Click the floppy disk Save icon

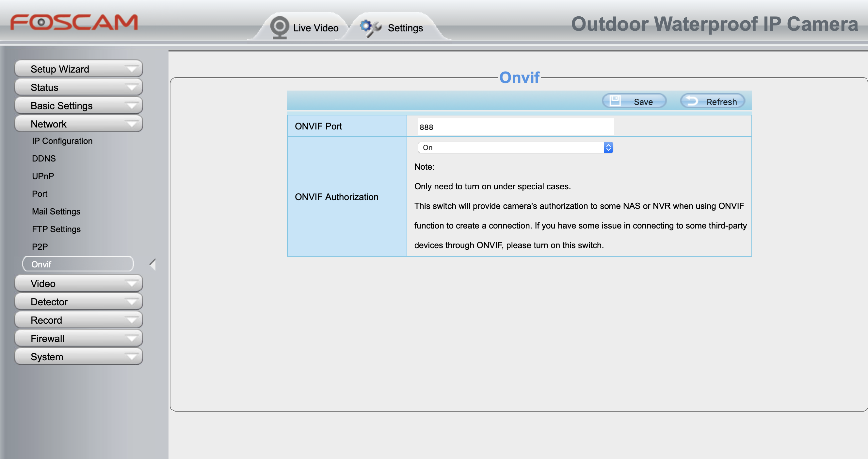615,101
